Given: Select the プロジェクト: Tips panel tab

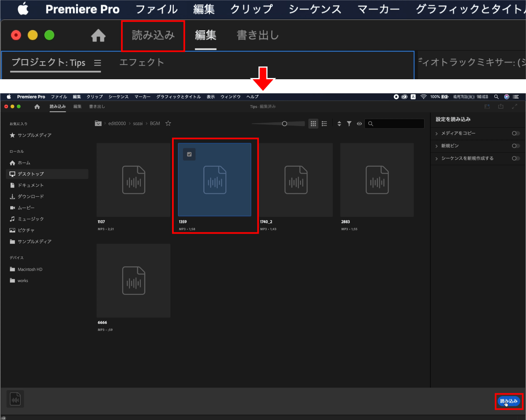Looking at the screenshot, I should (48, 62).
